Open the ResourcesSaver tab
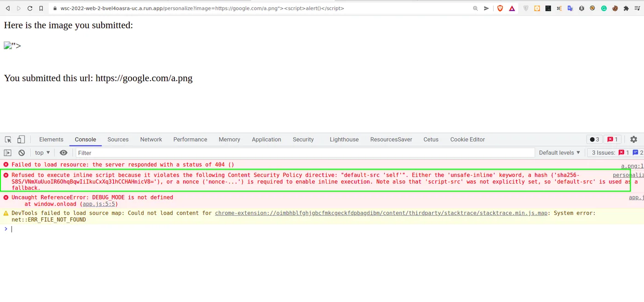 coord(391,139)
